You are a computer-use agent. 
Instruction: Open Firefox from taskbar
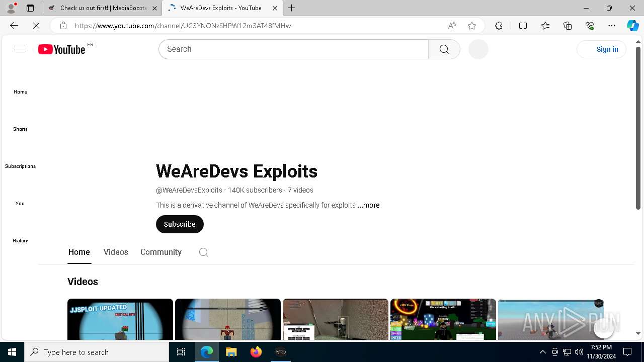(256, 352)
